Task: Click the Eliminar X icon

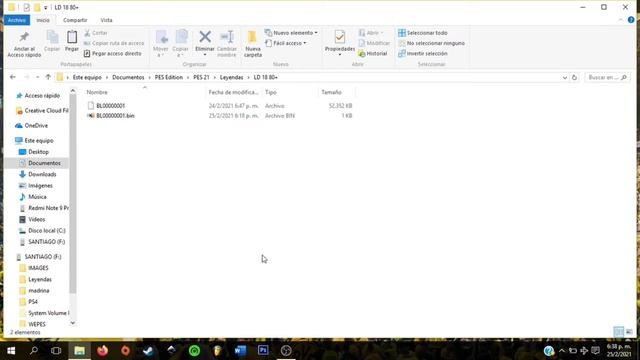Action: point(205,37)
